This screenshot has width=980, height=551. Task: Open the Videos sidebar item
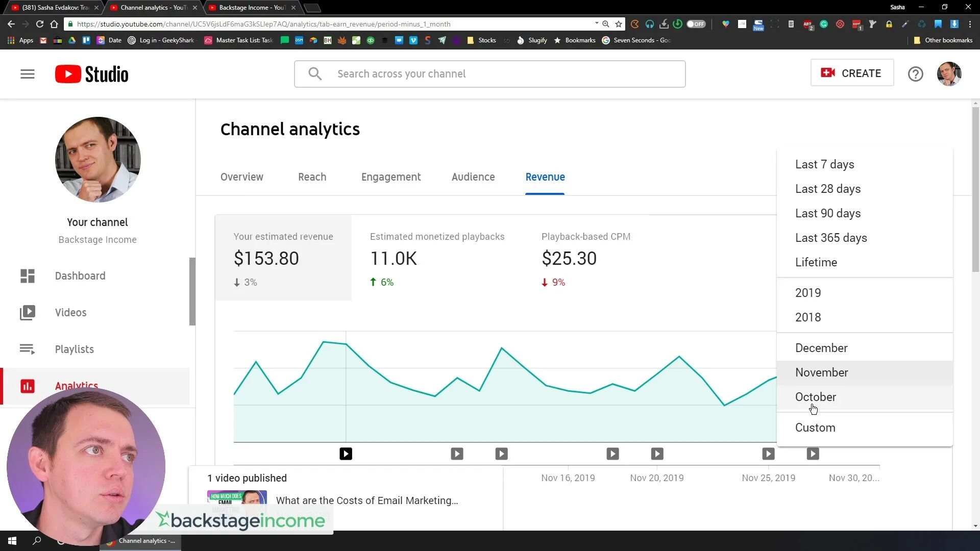(x=70, y=313)
